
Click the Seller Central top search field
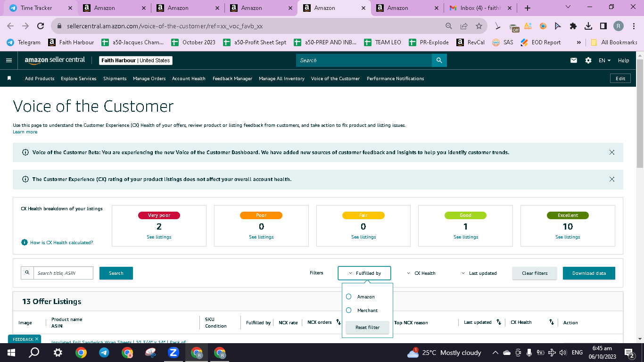[364, 60]
